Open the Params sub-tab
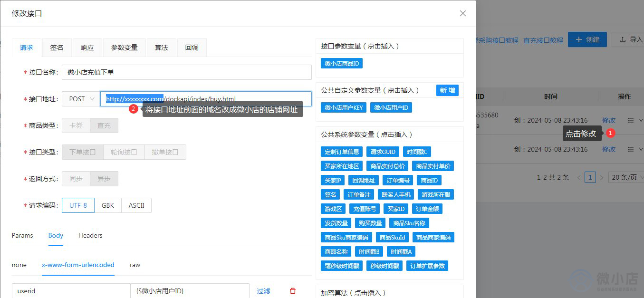644x298 pixels. tap(22, 235)
